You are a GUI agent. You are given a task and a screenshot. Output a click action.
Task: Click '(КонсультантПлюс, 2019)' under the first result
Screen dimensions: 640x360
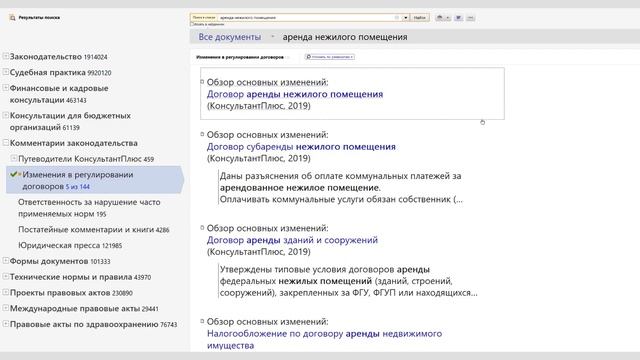coord(258,106)
